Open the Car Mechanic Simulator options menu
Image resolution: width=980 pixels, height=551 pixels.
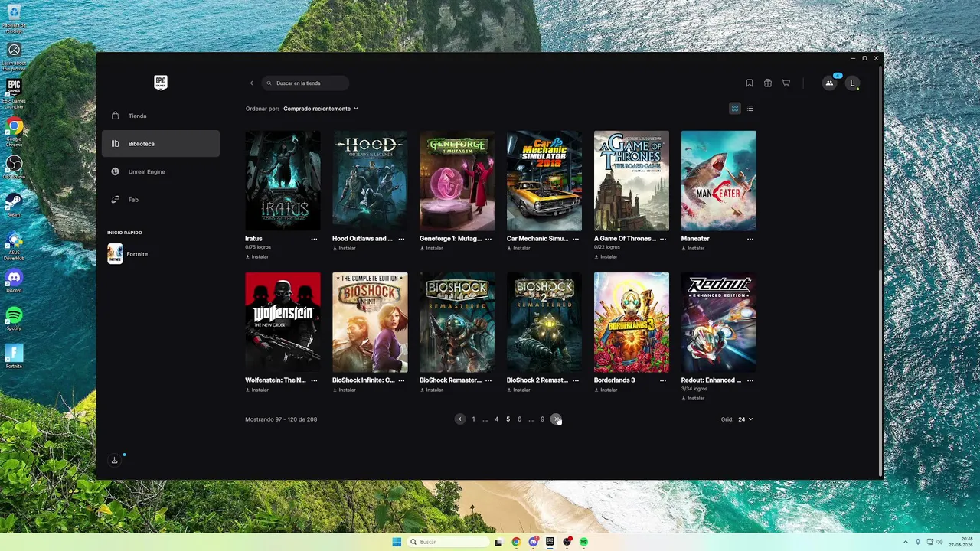(576, 239)
